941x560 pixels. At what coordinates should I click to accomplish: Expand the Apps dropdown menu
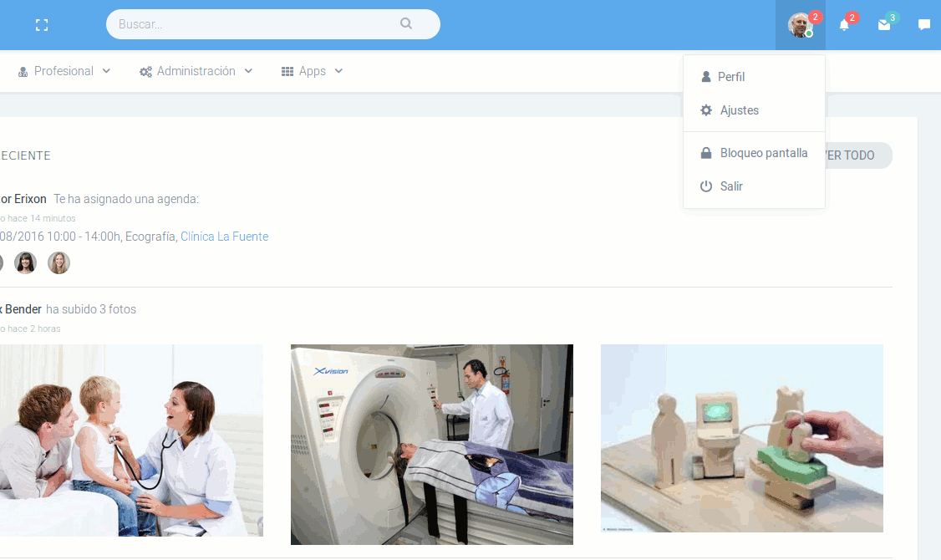coord(312,71)
